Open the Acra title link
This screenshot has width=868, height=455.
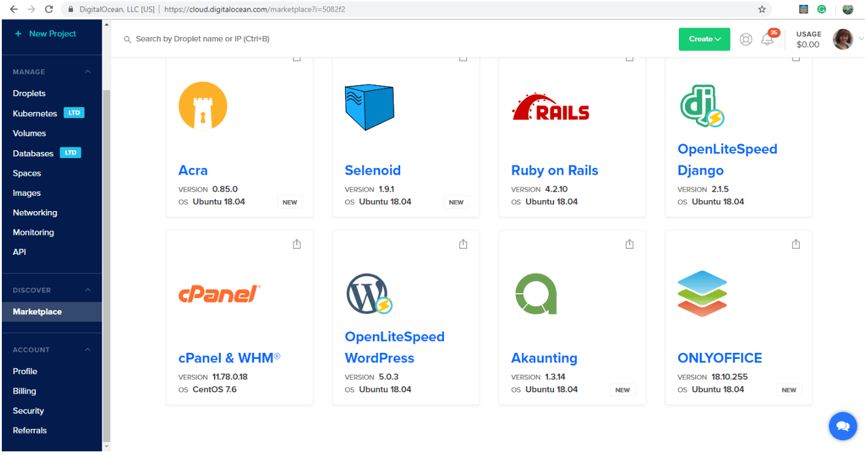tap(193, 170)
